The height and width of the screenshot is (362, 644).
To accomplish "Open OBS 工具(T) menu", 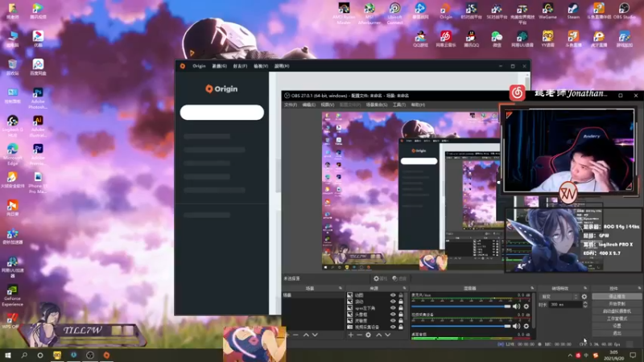I will 399,105.
